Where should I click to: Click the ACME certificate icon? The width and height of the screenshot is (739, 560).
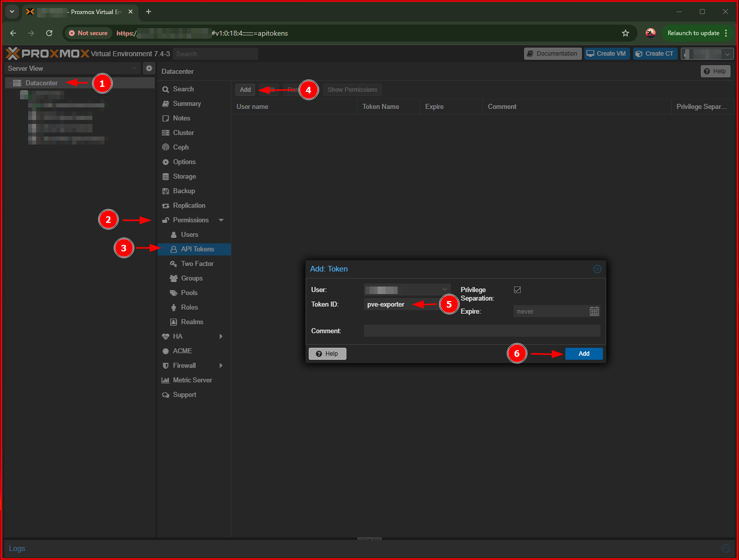(x=166, y=351)
